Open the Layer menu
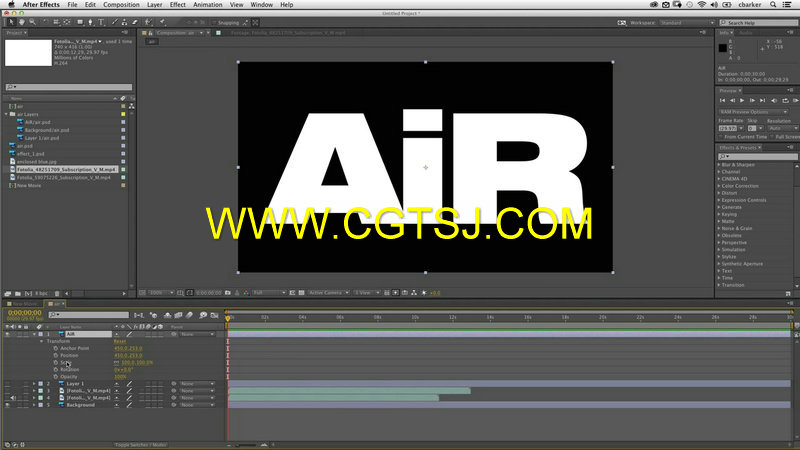This screenshot has width=800, height=450. coord(155,5)
